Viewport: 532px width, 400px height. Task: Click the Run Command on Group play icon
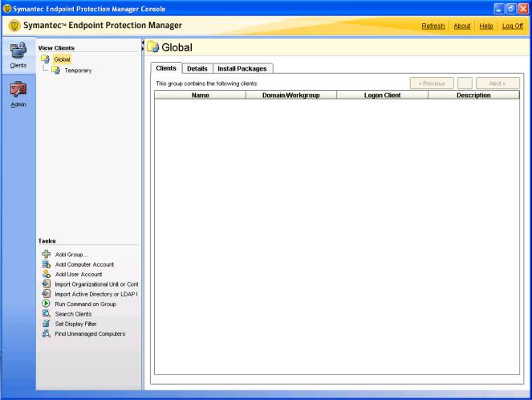pos(47,304)
